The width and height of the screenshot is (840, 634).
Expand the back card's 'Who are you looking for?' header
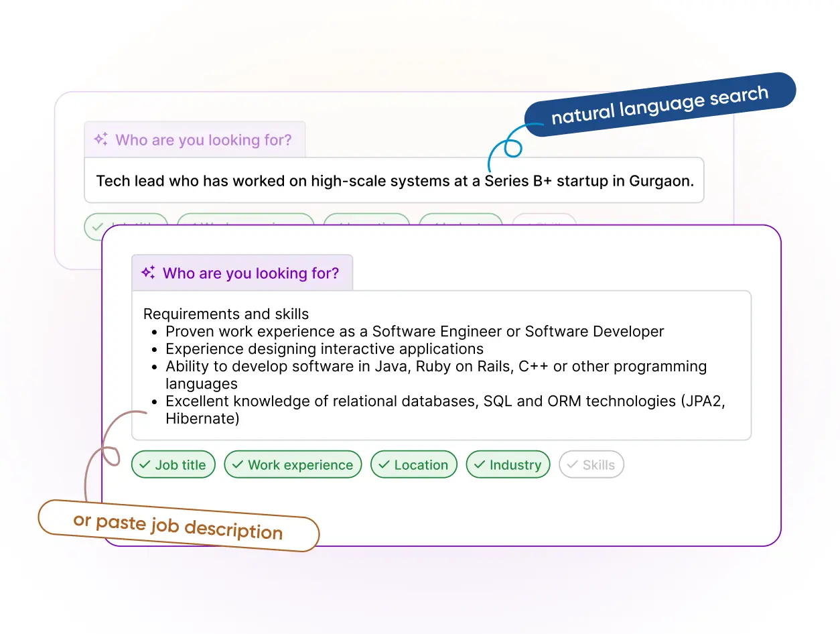pyautogui.click(x=195, y=139)
